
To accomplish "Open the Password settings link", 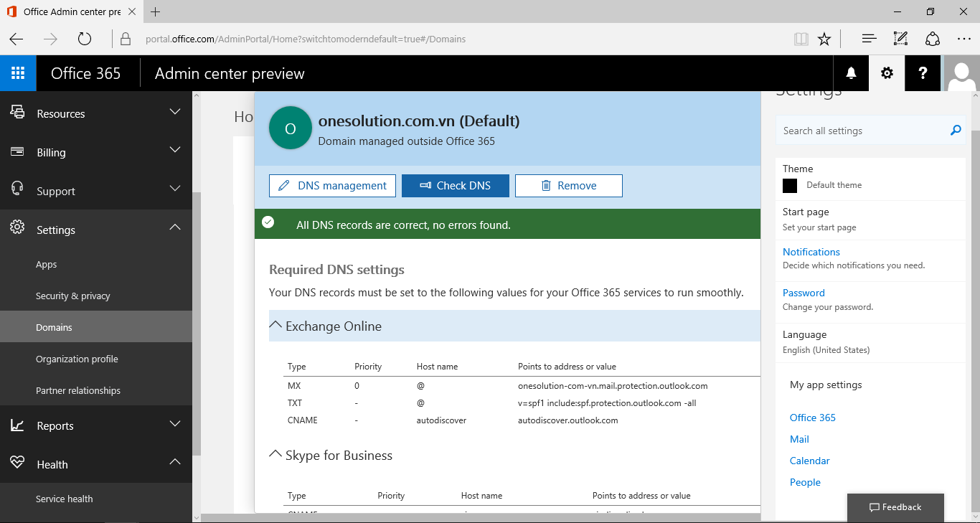I will point(804,293).
